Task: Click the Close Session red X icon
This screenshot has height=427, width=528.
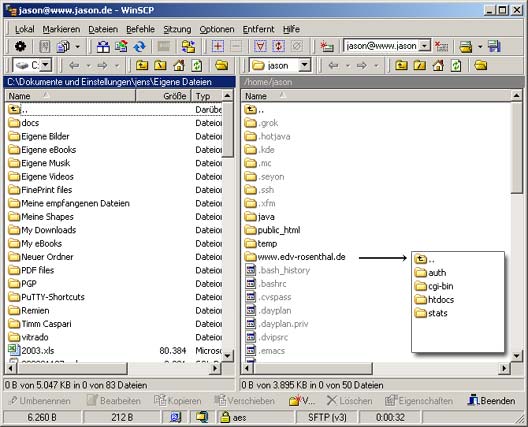Action: (x=441, y=46)
